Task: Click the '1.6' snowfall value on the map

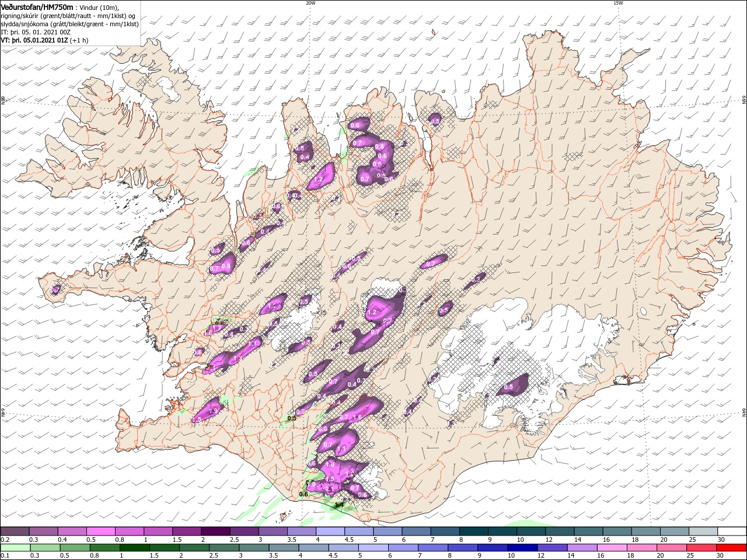Action: 358,418
